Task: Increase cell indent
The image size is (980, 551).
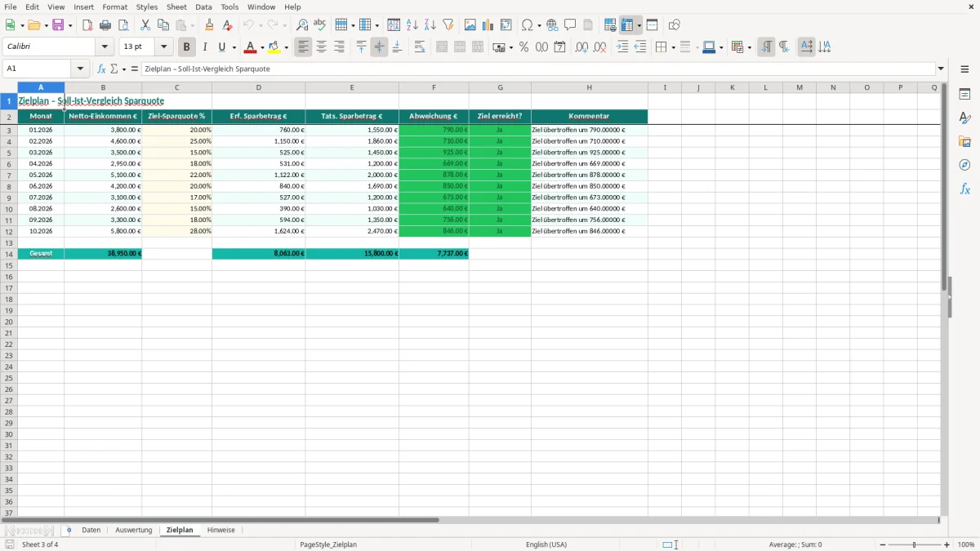Action: coord(622,47)
